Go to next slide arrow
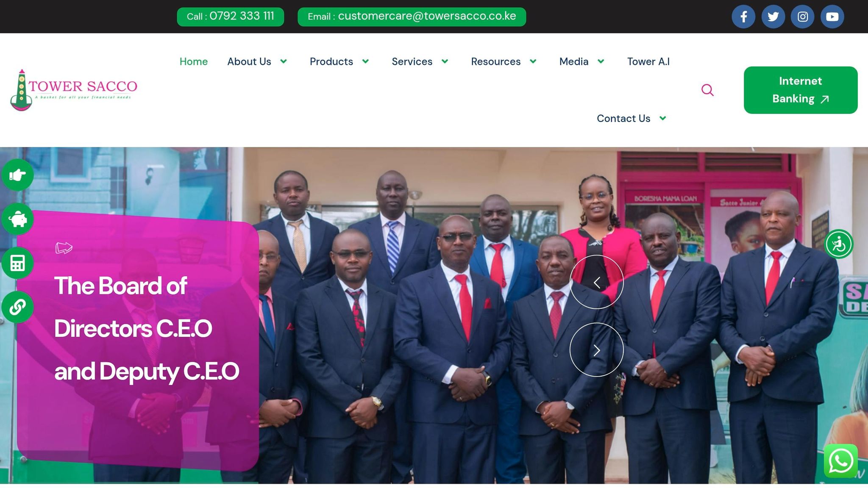The height and width of the screenshot is (488, 868). point(597,350)
